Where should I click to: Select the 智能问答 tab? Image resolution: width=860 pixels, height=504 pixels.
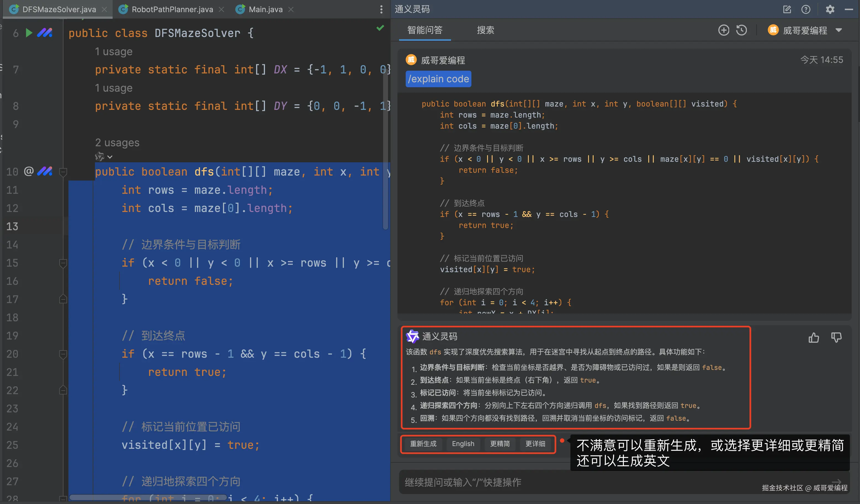(x=425, y=30)
